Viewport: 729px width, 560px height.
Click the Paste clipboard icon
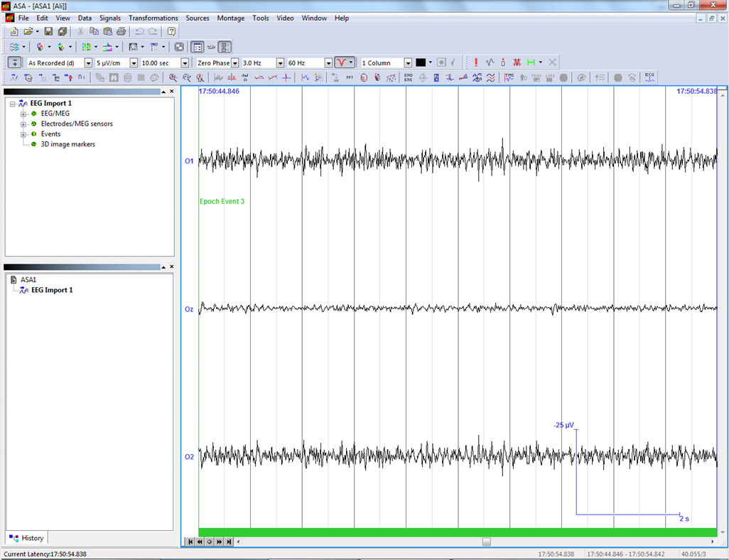pos(108,32)
